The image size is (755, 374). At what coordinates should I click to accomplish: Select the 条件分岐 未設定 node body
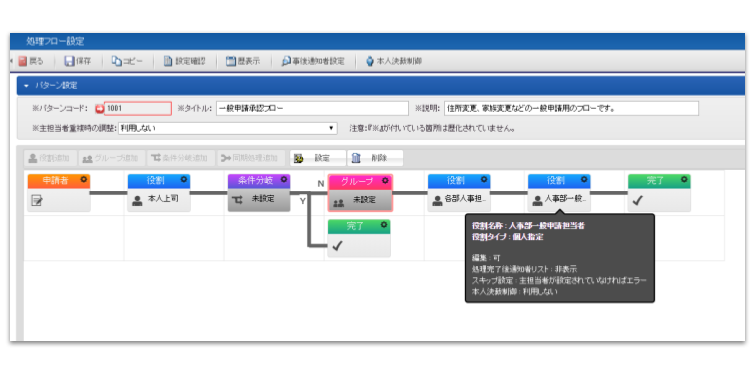259,200
